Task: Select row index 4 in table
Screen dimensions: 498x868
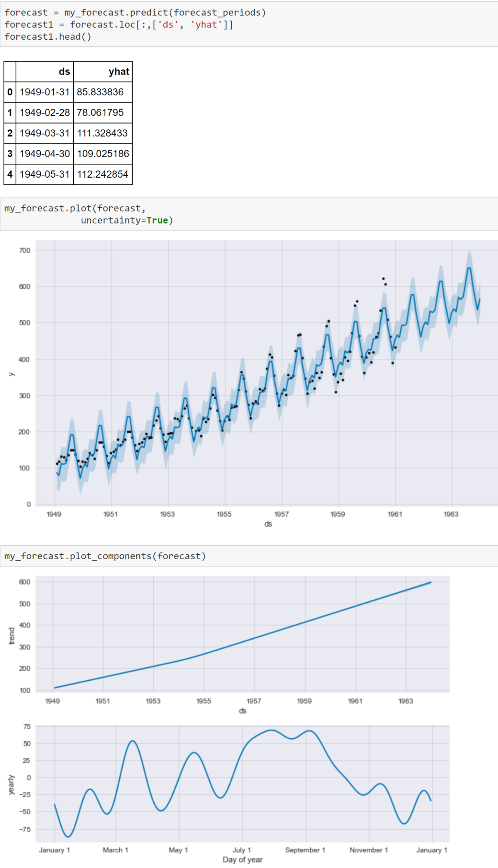Action: click(10, 174)
